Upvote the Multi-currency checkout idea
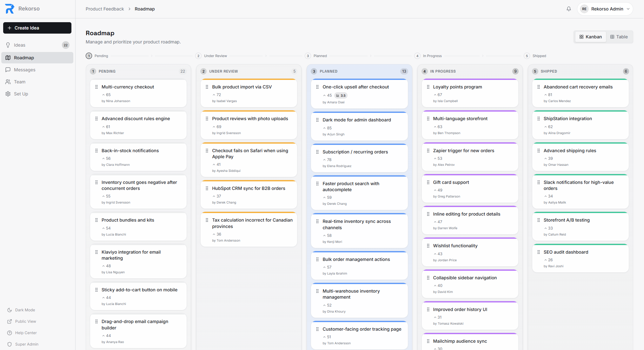The width and height of the screenshot is (644, 350). click(x=107, y=94)
